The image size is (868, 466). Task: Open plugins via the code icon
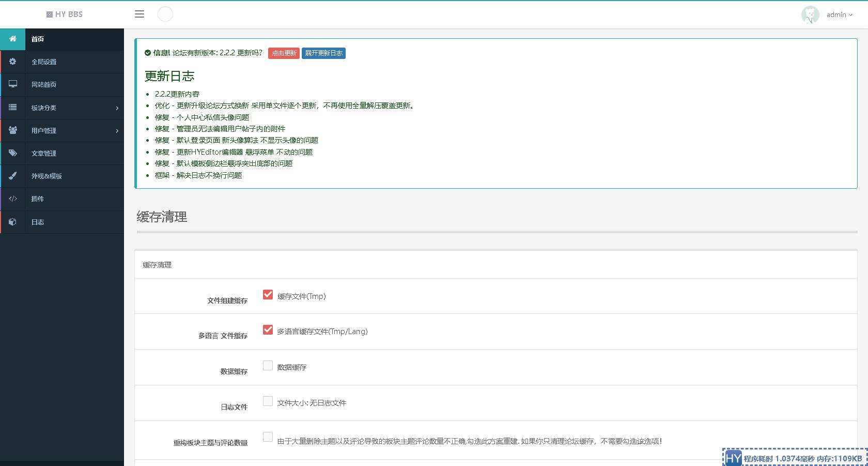(x=12, y=199)
